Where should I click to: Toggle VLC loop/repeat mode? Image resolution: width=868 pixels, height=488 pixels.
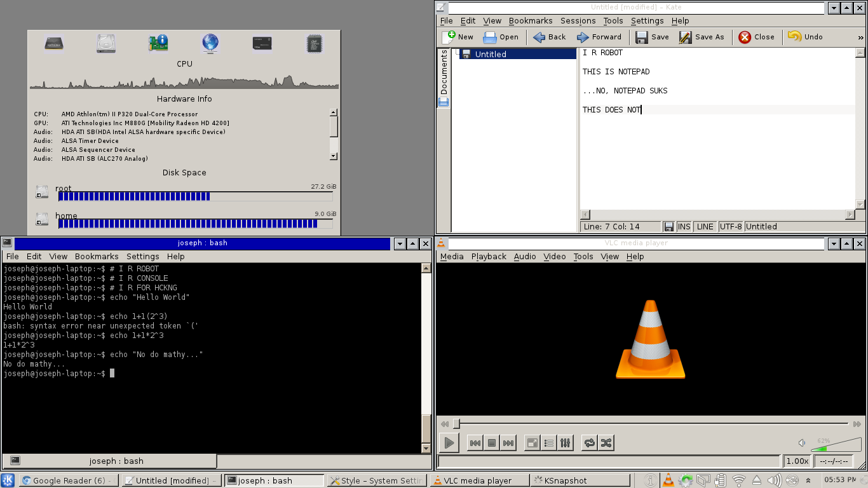click(x=590, y=443)
